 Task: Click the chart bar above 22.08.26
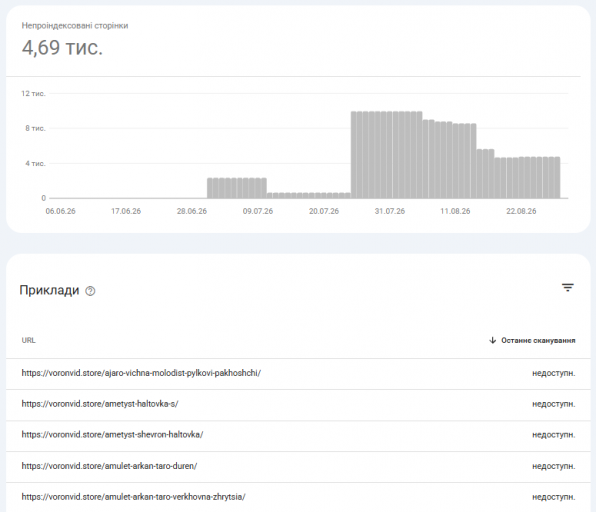(x=521, y=178)
